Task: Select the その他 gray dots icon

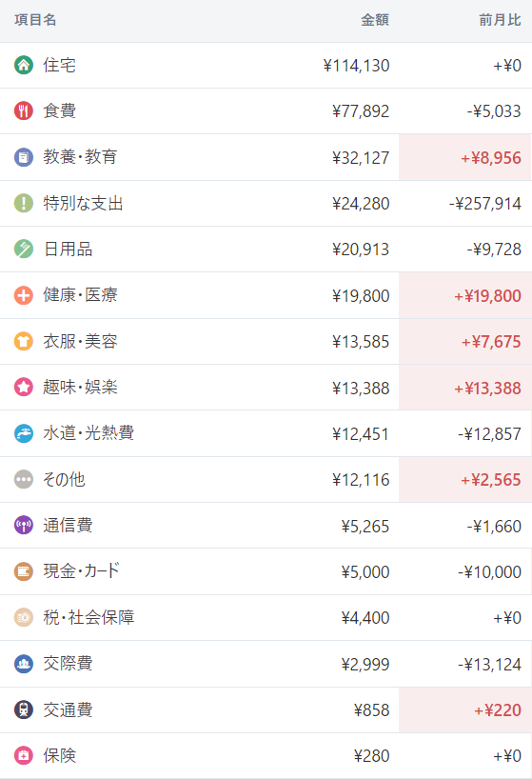Action: click(24, 479)
